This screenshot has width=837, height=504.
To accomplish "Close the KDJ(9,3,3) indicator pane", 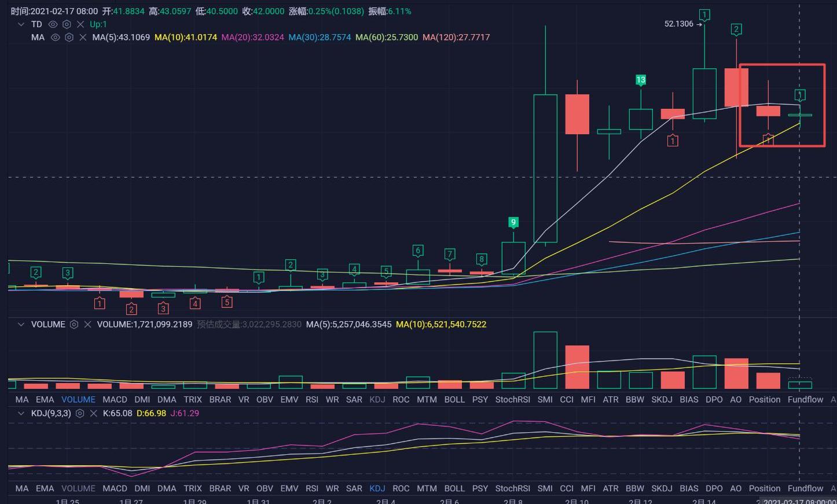I will (94, 414).
